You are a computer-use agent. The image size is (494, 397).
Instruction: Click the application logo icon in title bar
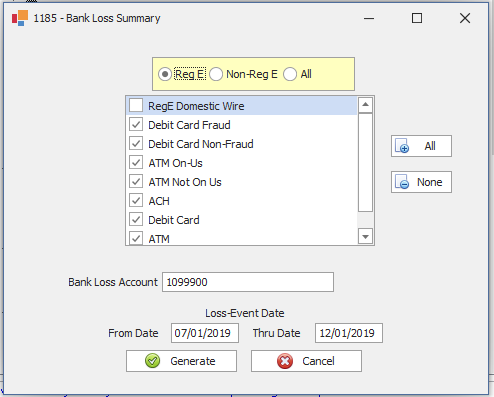click(x=20, y=18)
